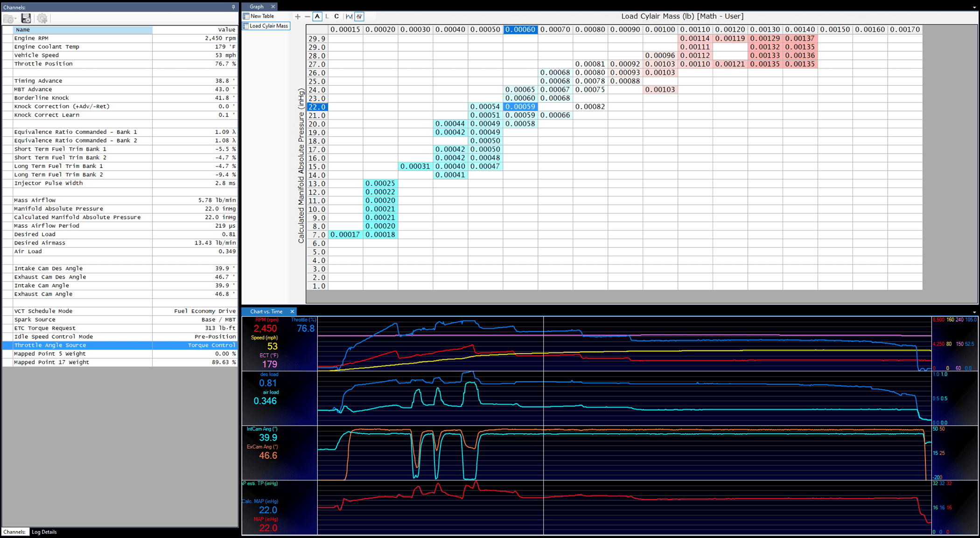Close the Chart vs. Time tab
The height and width of the screenshot is (538, 980).
coord(292,311)
